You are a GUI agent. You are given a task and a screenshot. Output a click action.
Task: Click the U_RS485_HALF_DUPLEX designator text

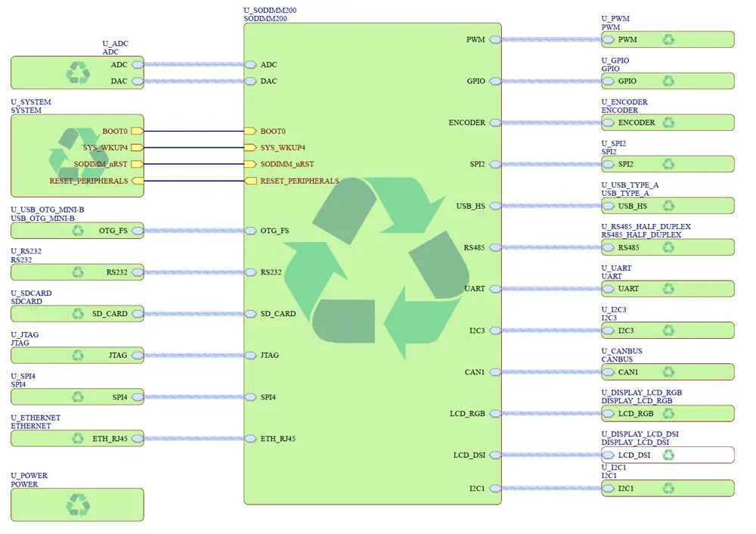coord(646,227)
